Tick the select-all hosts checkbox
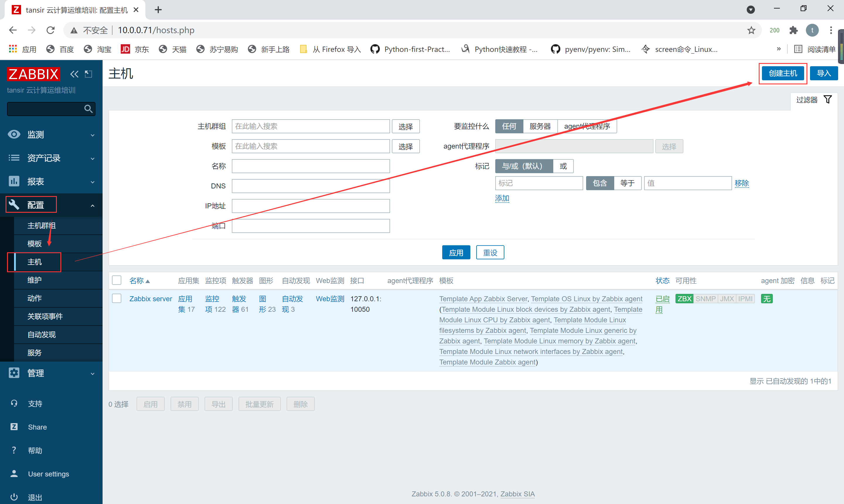The image size is (844, 504). (117, 280)
